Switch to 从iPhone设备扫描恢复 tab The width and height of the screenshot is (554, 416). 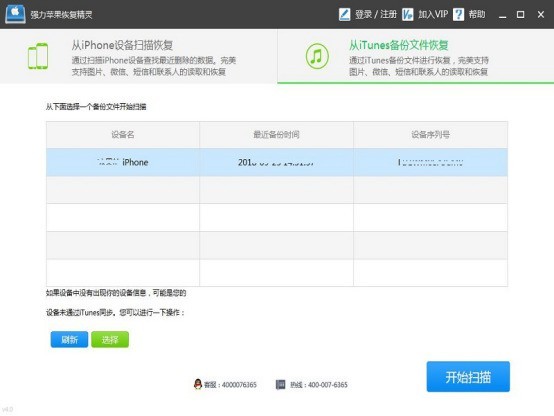(x=138, y=57)
